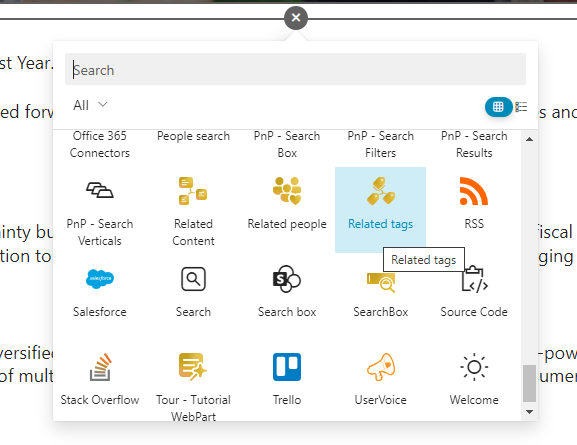Add the PnP - Search Verticals web part
Image resolution: width=577 pixels, height=445 pixels.
pos(100,210)
